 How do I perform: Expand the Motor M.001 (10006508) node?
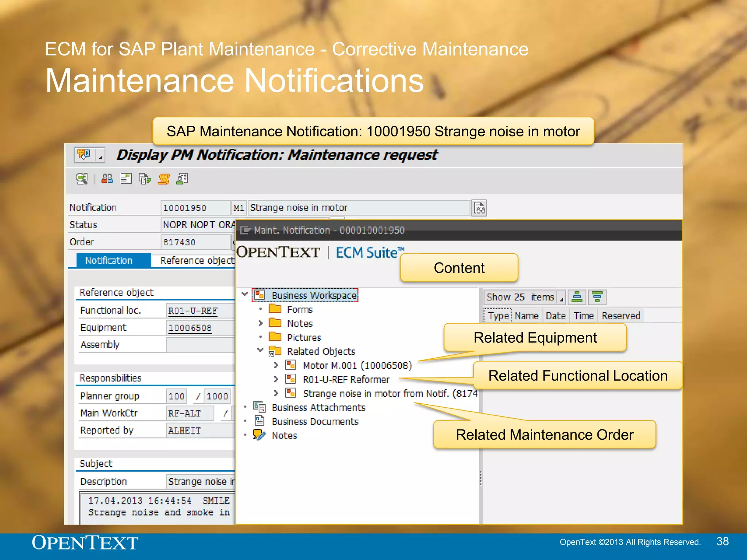pos(276,365)
